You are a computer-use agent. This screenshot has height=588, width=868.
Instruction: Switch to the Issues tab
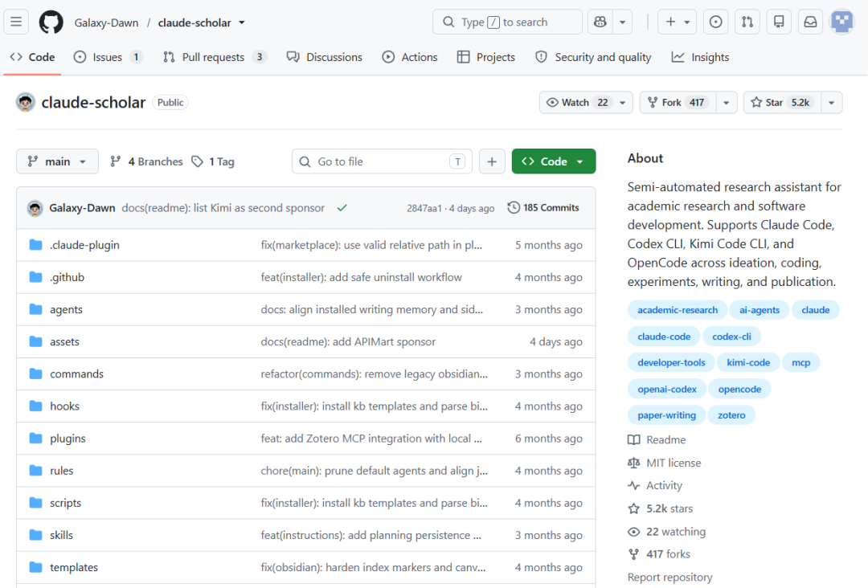point(108,57)
